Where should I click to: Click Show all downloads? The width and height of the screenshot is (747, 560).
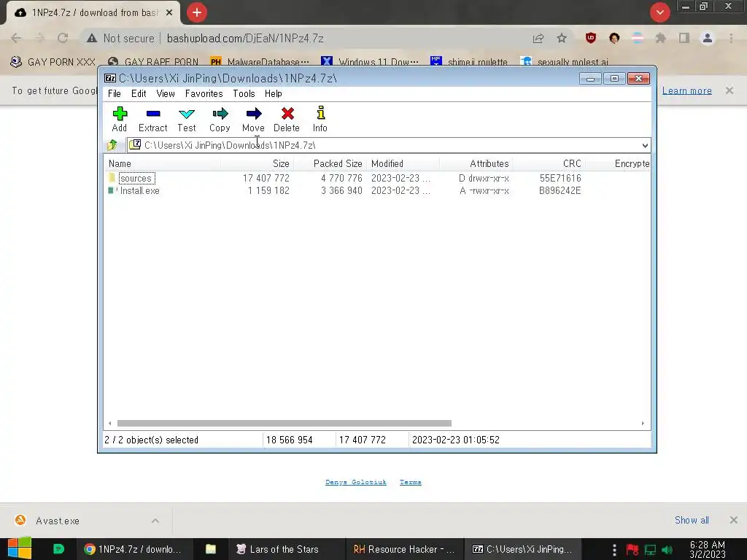692,520
